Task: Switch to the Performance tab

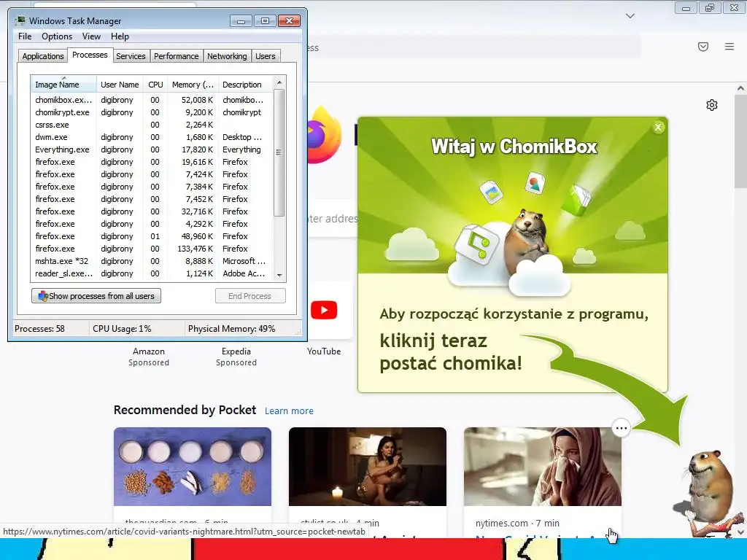Action: coord(177,56)
